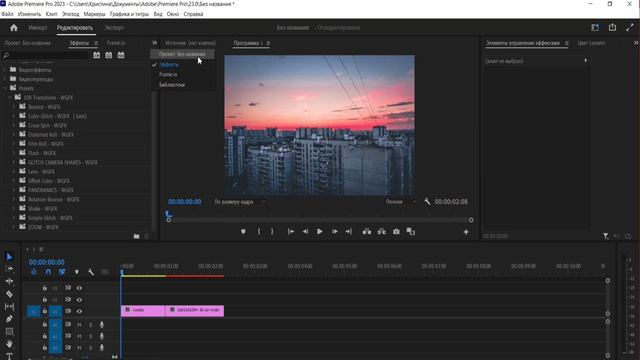Toggle Snap in timeline magnet icon
This screenshot has height=360, width=640.
(48, 272)
